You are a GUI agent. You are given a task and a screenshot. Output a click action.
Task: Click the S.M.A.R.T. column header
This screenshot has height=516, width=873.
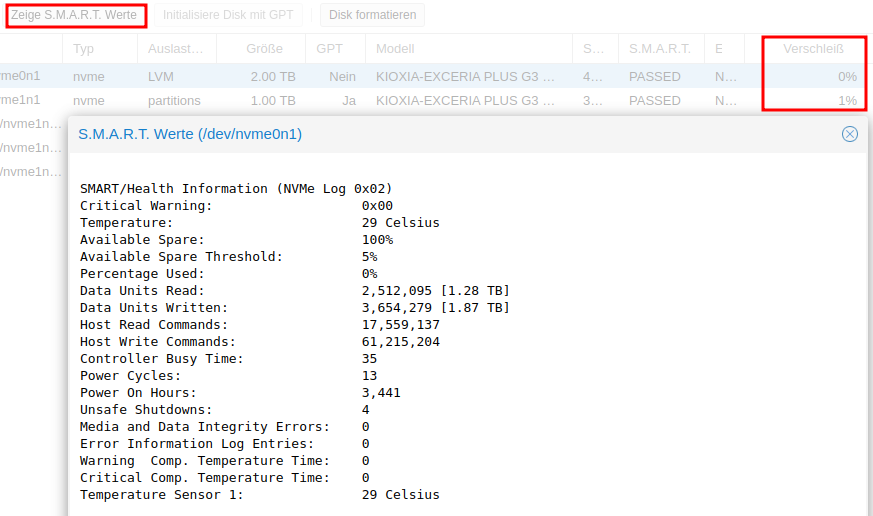659,49
